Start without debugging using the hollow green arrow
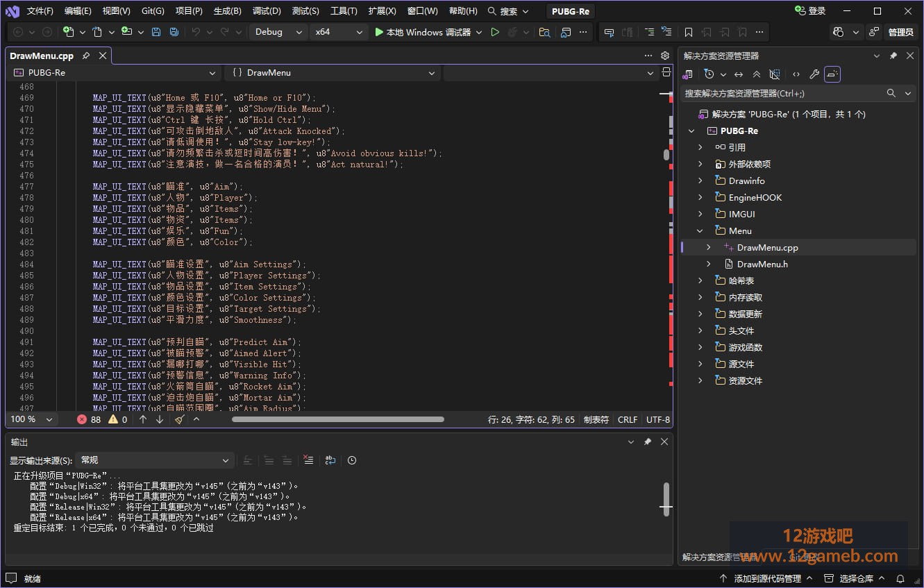Viewport: 924px width, 588px height. coord(495,32)
